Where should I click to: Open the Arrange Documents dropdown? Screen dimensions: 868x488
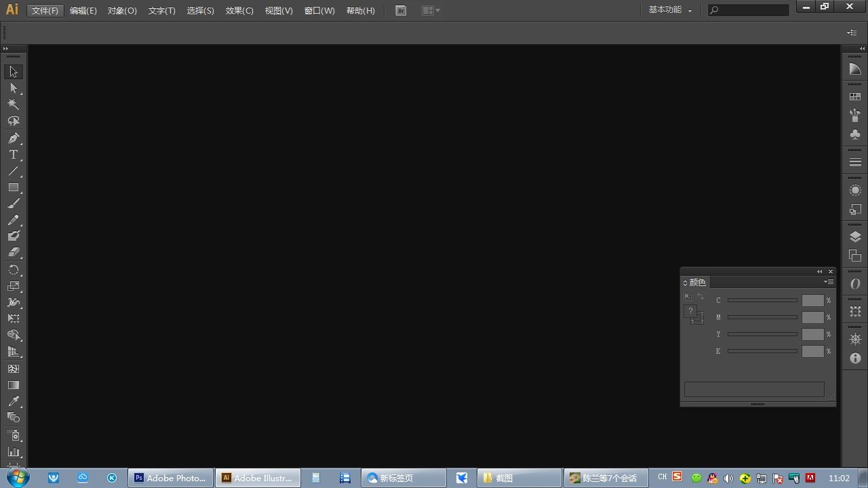[431, 10]
